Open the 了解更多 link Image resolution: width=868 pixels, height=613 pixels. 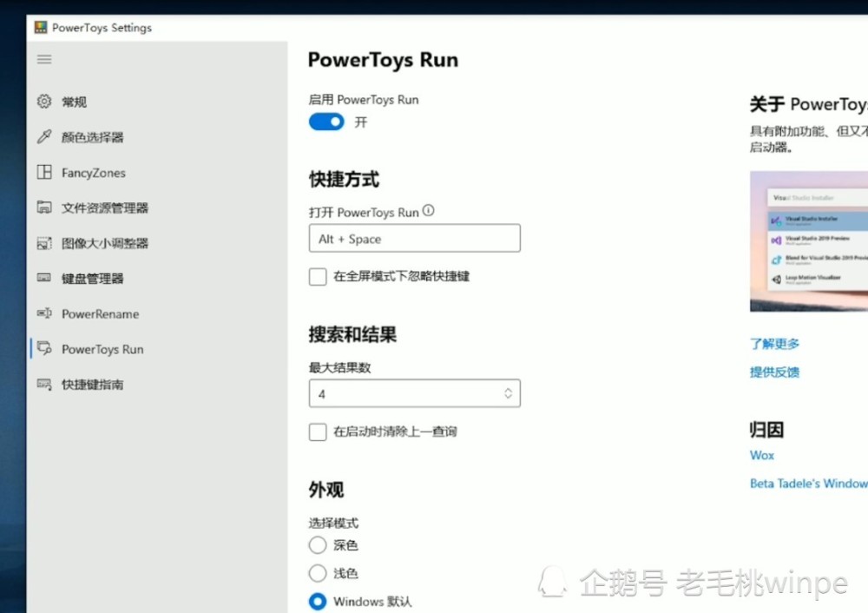(x=774, y=344)
